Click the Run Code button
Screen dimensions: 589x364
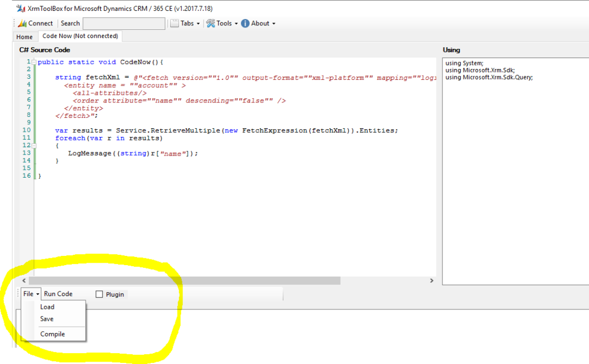pos(58,294)
